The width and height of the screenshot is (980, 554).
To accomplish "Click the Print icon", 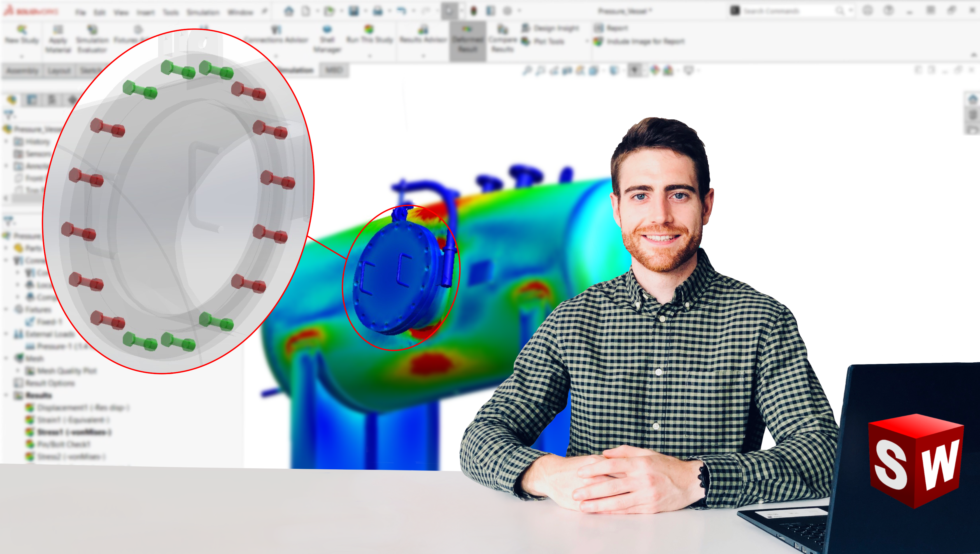I will tap(378, 11).
